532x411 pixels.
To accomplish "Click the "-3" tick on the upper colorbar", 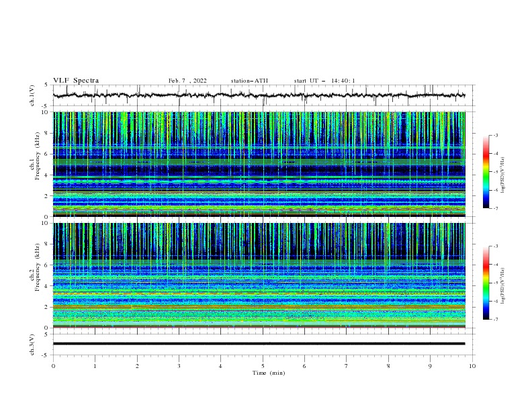I will pyautogui.click(x=496, y=135).
